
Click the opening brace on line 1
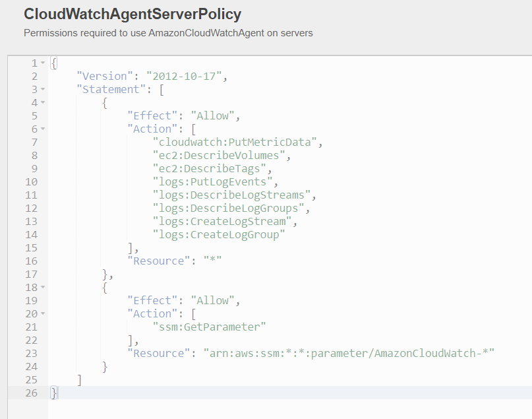point(53,63)
